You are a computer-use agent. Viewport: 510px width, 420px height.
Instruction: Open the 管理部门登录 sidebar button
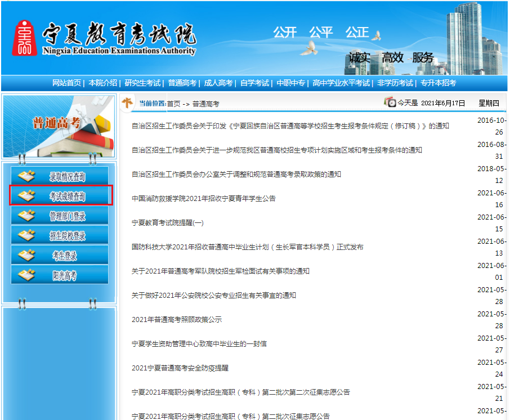(60, 216)
